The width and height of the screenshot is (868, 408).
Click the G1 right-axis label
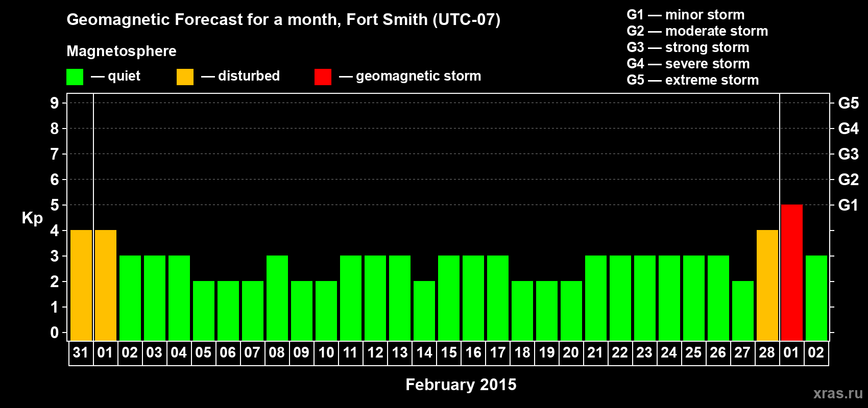pos(849,205)
